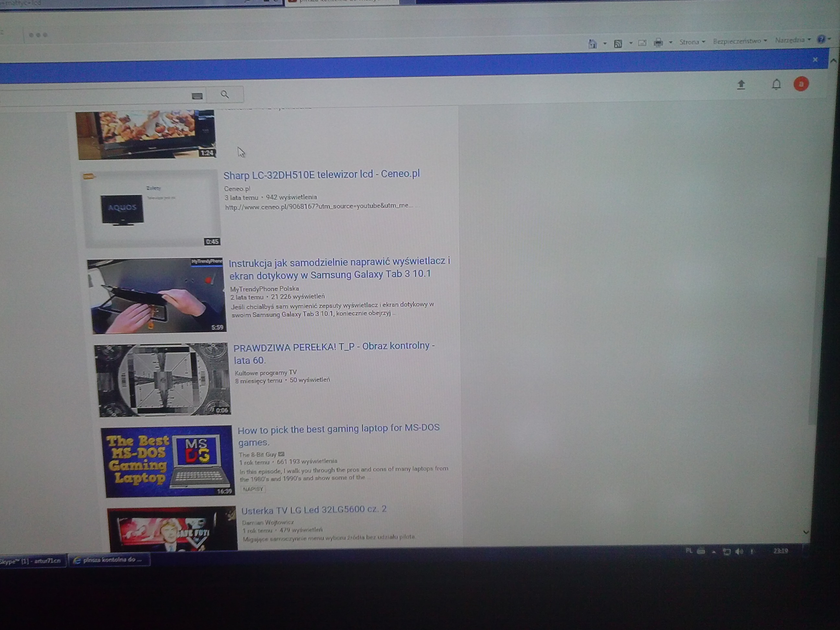Expand the Home button dropdown arrow
This screenshot has width=840, height=630.
coord(605,43)
